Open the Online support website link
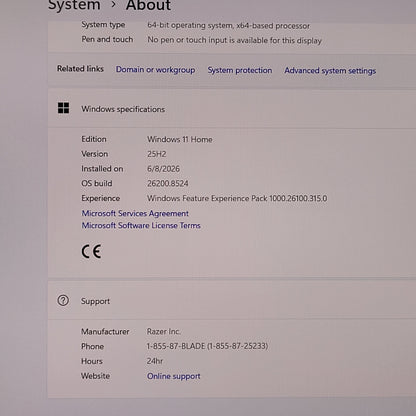 pyautogui.click(x=174, y=376)
